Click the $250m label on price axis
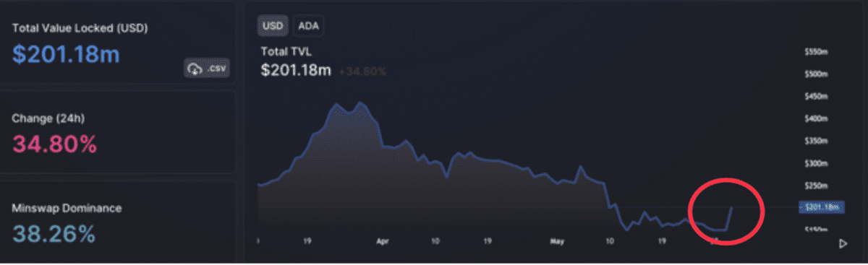The image size is (868, 265). click(x=816, y=186)
